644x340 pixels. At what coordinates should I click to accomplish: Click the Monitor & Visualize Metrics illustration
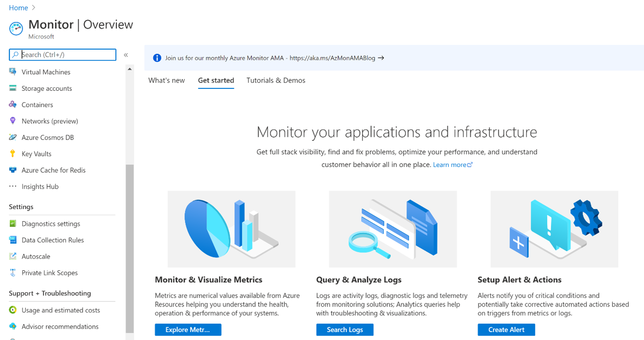(x=232, y=229)
